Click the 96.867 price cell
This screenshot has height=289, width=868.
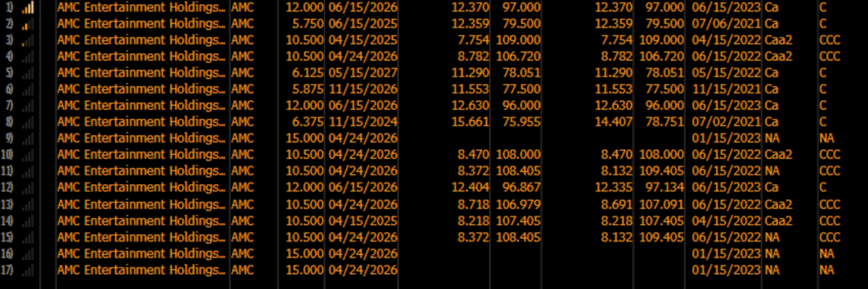pyautogui.click(x=522, y=188)
